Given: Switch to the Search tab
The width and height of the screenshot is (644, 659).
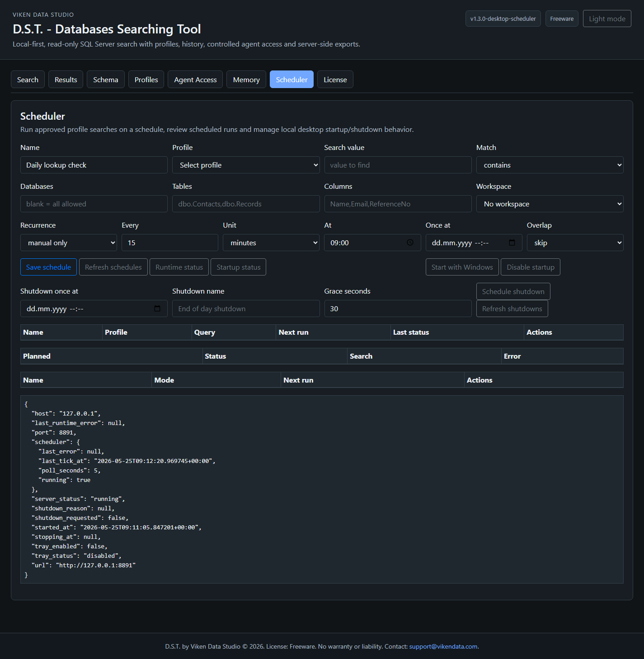Looking at the screenshot, I should coord(28,79).
